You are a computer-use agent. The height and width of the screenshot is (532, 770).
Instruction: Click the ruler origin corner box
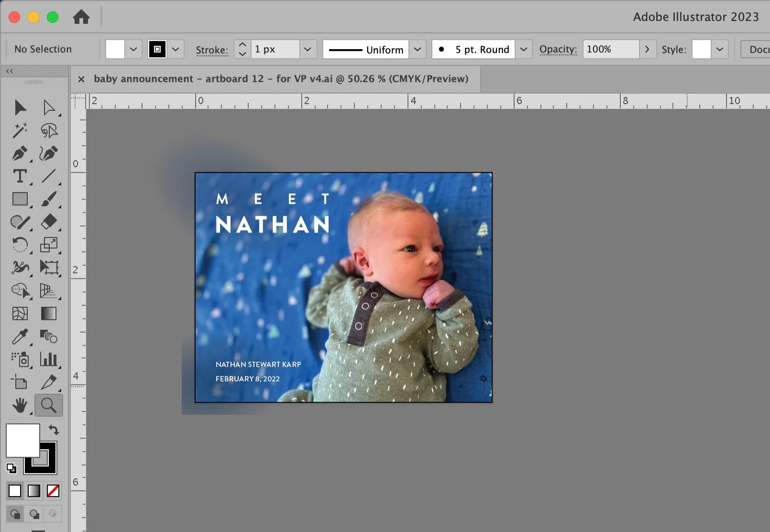tap(78, 101)
